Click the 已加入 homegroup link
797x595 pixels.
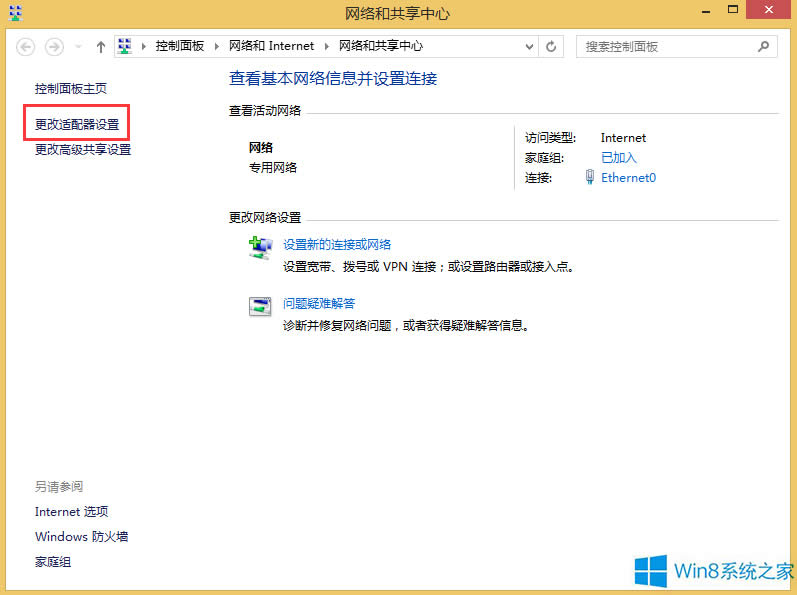[618, 158]
